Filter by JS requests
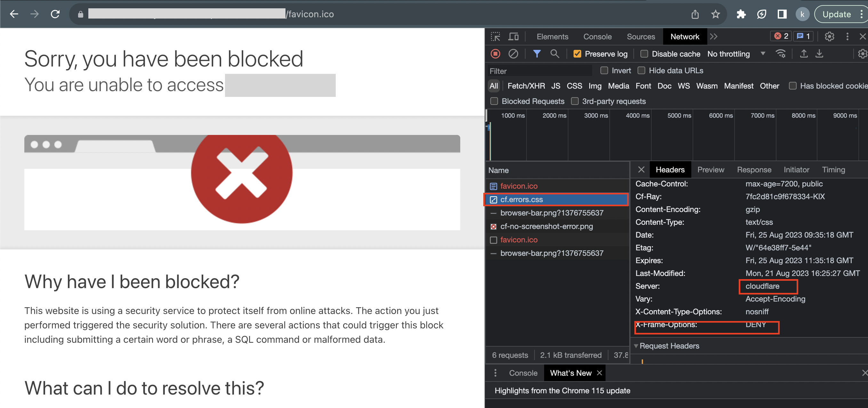 556,86
